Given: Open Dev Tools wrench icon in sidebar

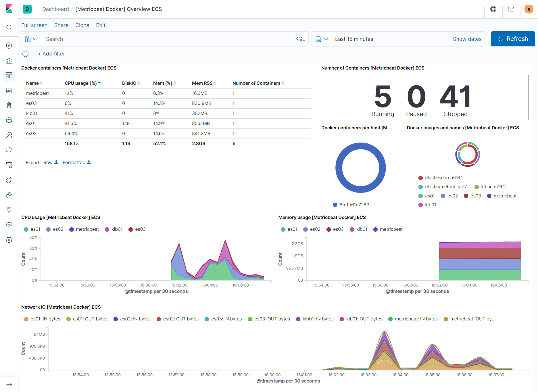Looking at the screenshot, I should [x=9, y=210].
